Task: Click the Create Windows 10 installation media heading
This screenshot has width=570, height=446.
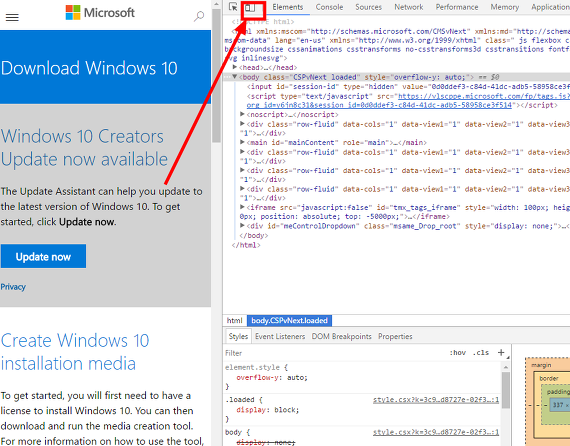Action: pyautogui.click(x=75, y=352)
